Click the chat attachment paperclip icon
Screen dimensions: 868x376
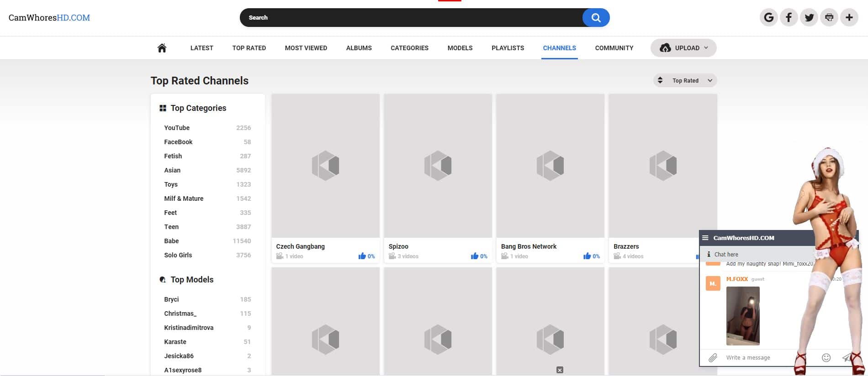pyautogui.click(x=713, y=358)
